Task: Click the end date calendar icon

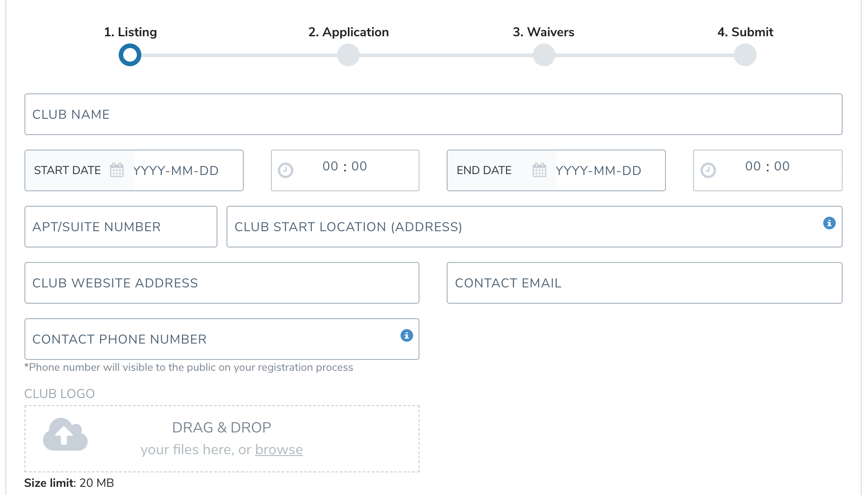Action: coord(539,170)
